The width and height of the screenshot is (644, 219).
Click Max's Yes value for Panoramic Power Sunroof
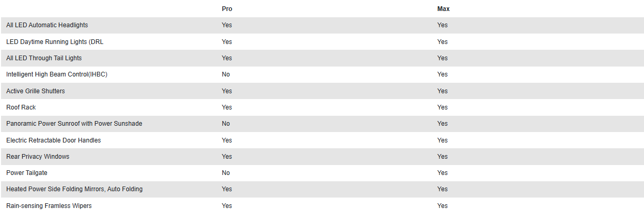pyautogui.click(x=443, y=124)
